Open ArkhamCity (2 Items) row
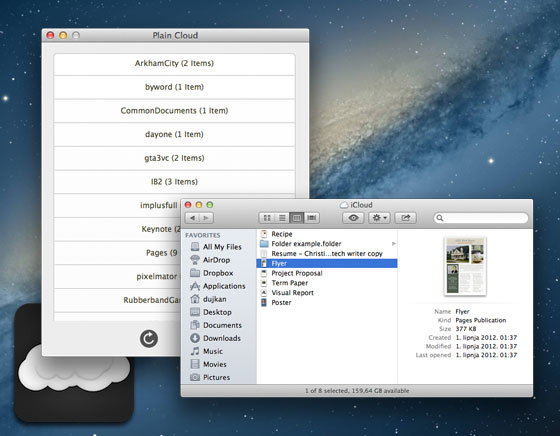This screenshot has width=560, height=436. point(174,64)
